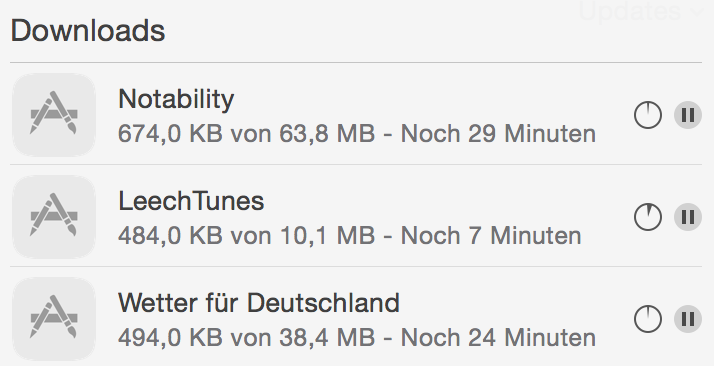Pause the LeechTunes download
Screen dimensions: 714x366
coord(688,217)
